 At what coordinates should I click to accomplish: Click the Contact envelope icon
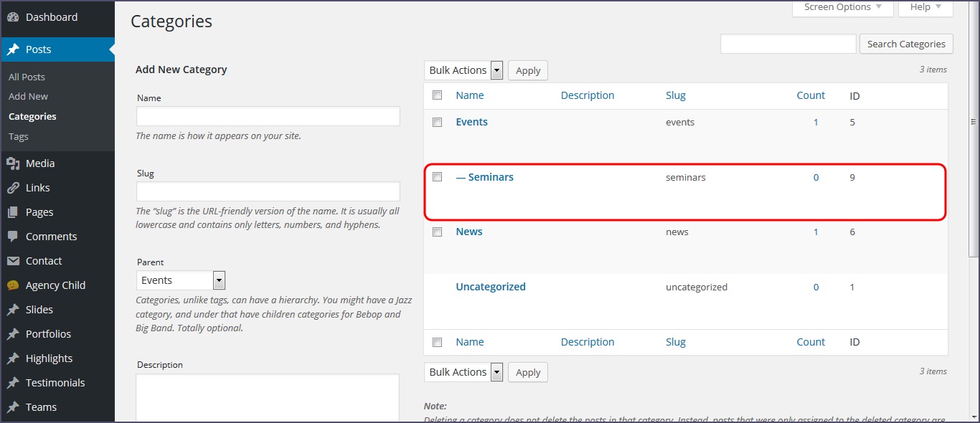tap(13, 261)
